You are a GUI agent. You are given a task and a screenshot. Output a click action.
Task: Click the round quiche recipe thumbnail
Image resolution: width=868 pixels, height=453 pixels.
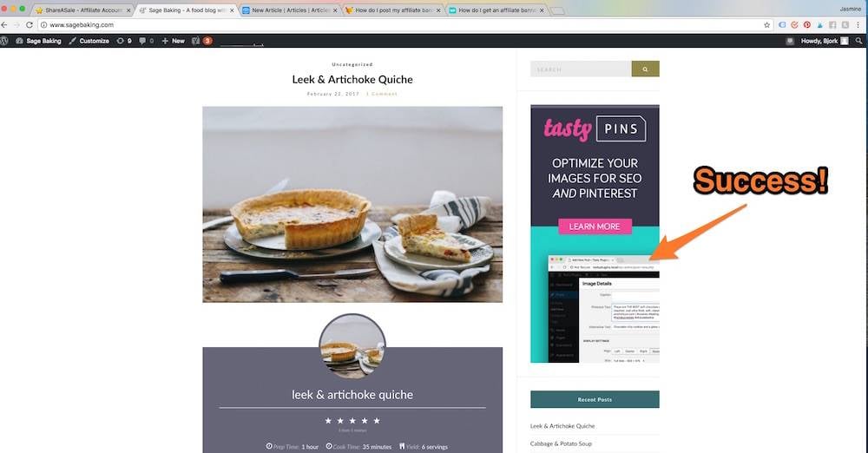(x=352, y=346)
